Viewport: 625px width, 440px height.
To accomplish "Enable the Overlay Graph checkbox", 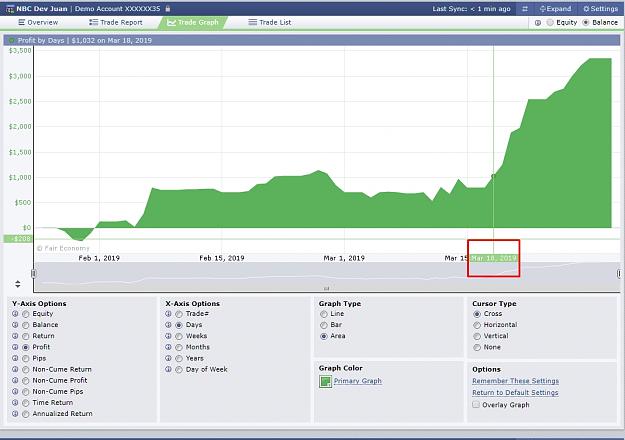I will [x=476, y=405].
